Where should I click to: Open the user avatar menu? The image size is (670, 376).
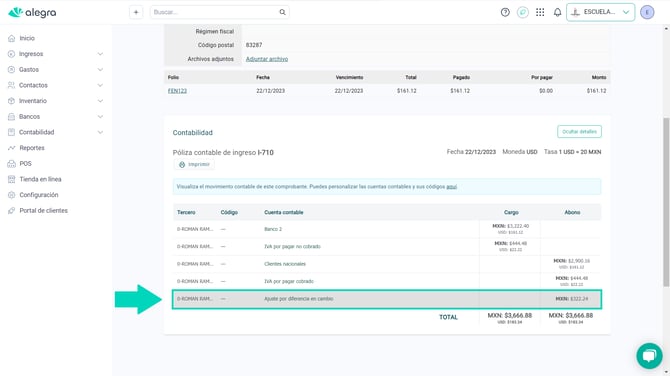pyautogui.click(x=647, y=12)
